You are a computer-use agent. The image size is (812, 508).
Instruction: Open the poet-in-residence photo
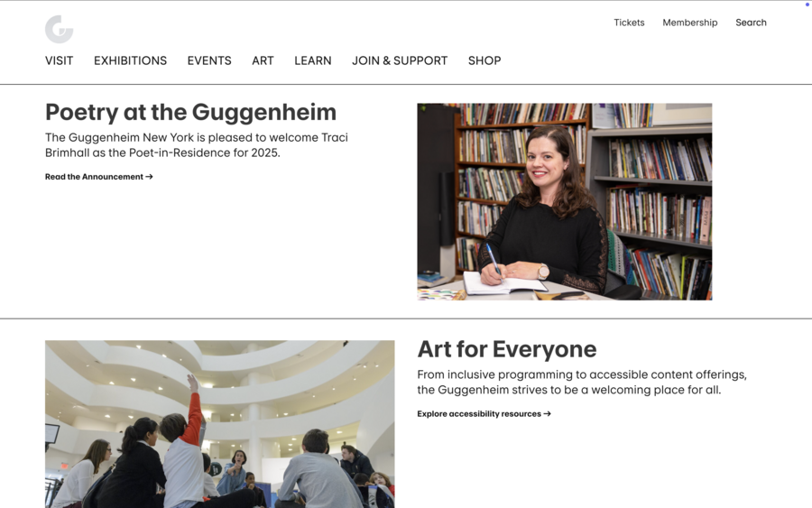tap(565, 201)
